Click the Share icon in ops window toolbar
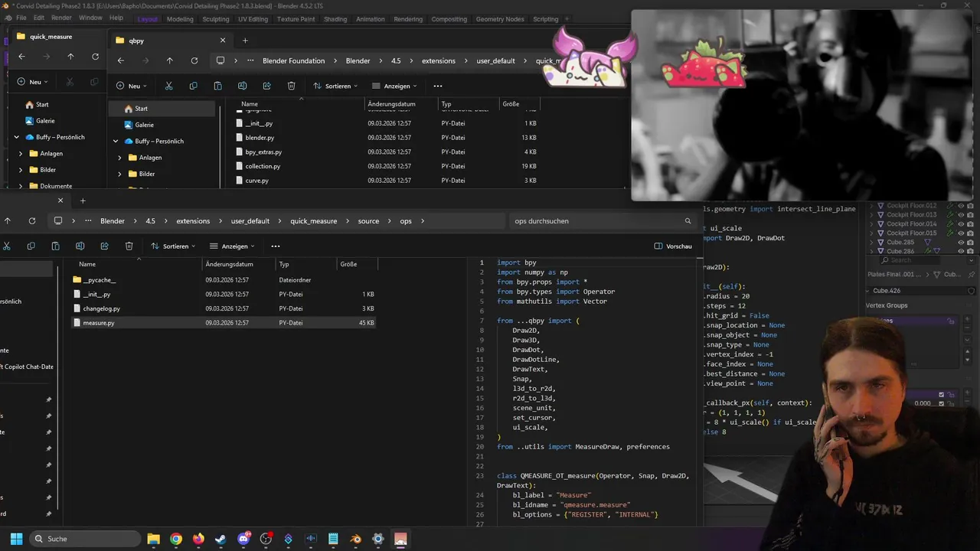 [x=104, y=246]
